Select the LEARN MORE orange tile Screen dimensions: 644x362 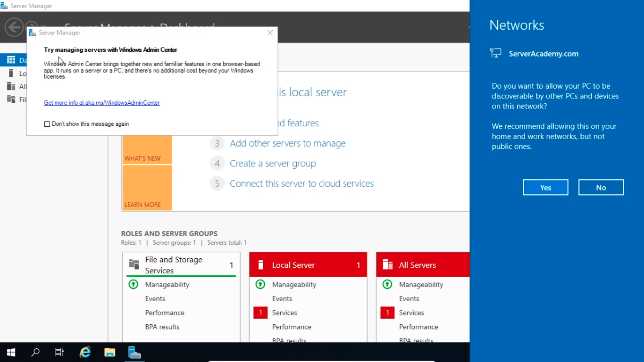(x=147, y=189)
